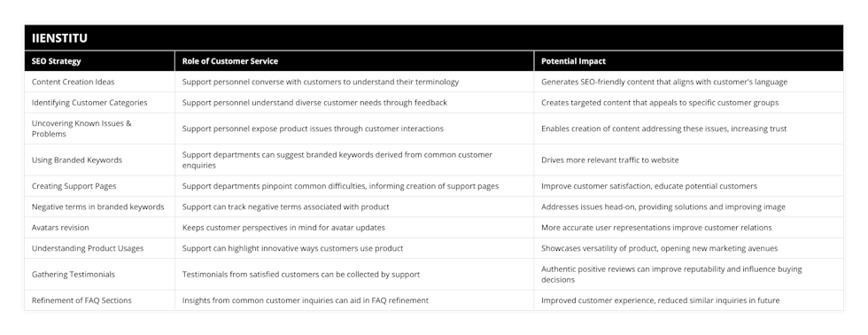Screen dimensions: 868x335
Task: Select the Potential Impact column header
Action: coord(689,61)
